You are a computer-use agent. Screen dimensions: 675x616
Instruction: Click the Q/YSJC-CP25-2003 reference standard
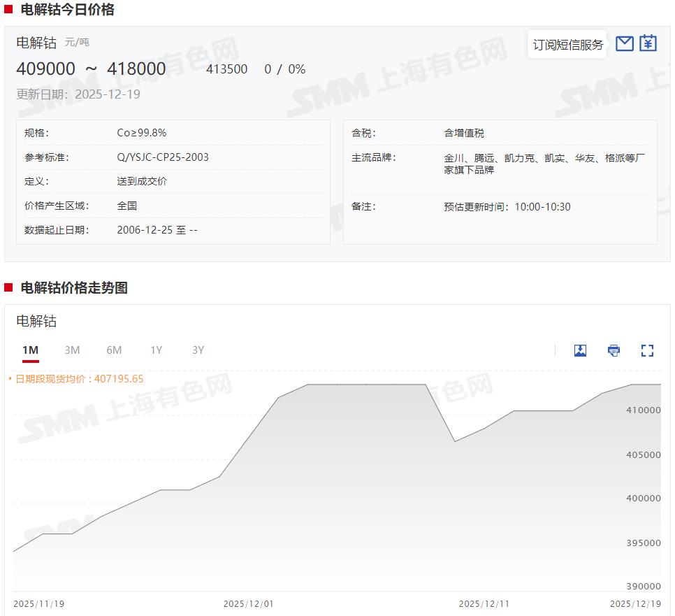point(163,157)
